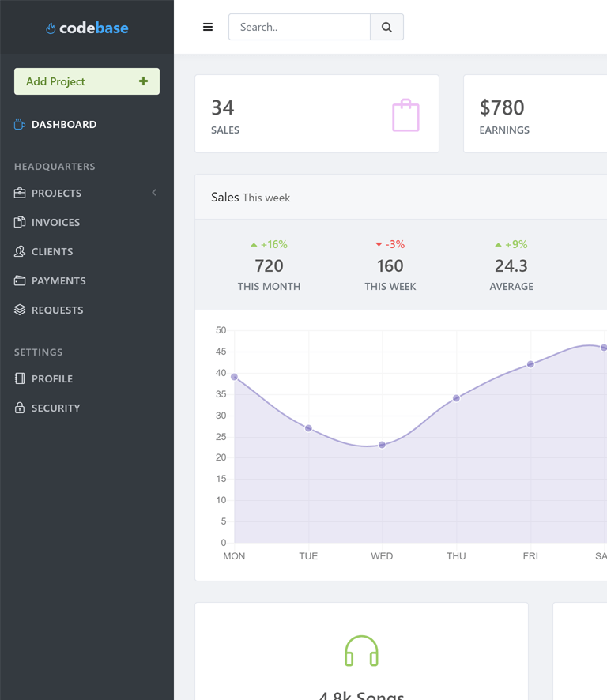Click the magnifier search button
607x700 pixels.
386,27
